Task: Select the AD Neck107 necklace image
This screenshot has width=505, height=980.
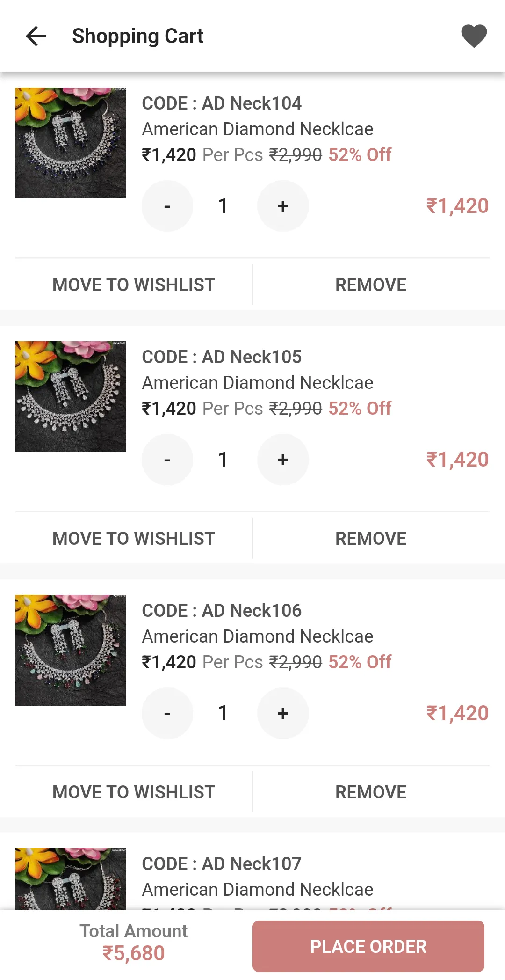Action: coord(71,879)
